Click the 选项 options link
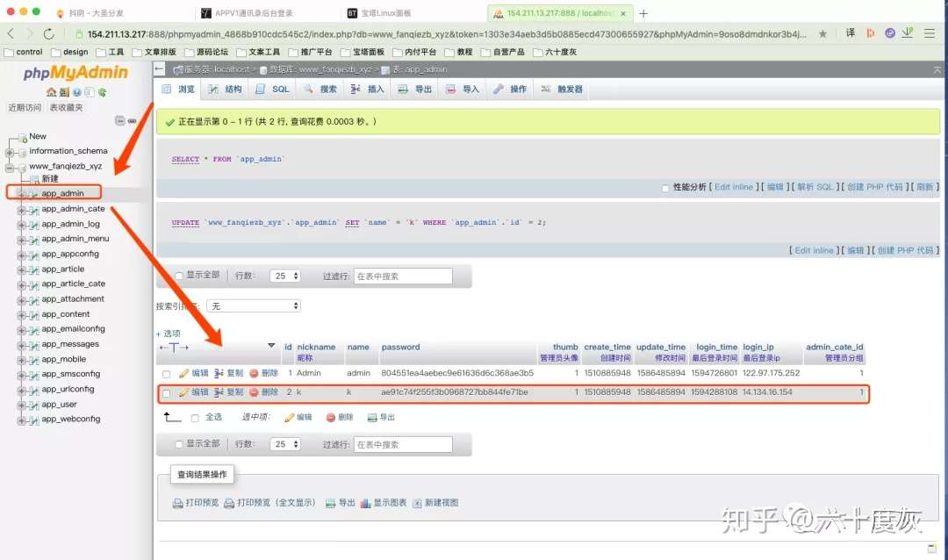948x560 pixels. pyautogui.click(x=168, y=334)
